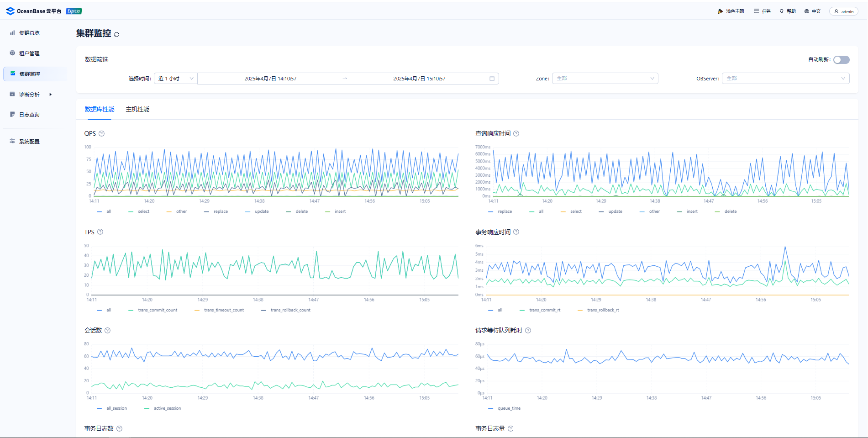Click the help icon beside 请求等待队列耗时
The image size is (868, 438).
528,331
